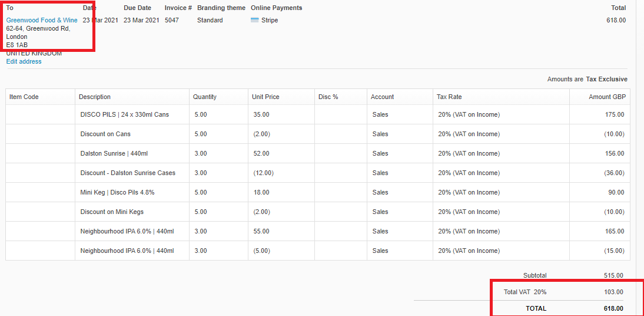Open Greenwood Food & Wine contact link
The image size is (644, 316).
pos(41,20)
